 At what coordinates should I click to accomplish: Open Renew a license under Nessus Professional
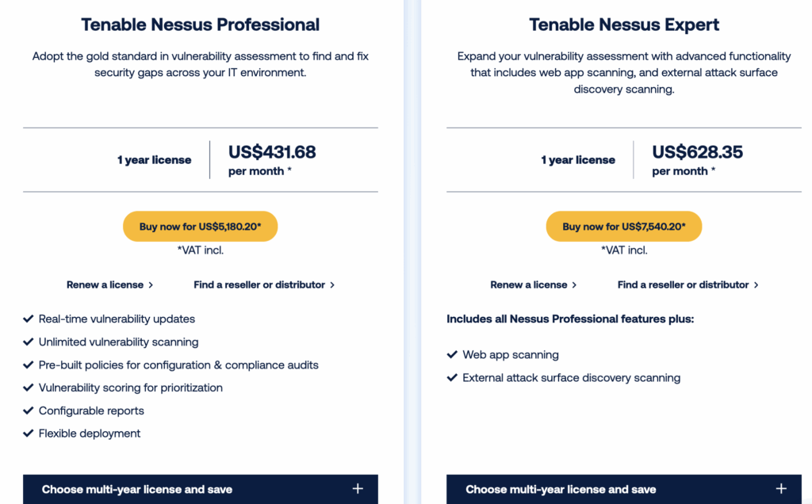point(109,284)
